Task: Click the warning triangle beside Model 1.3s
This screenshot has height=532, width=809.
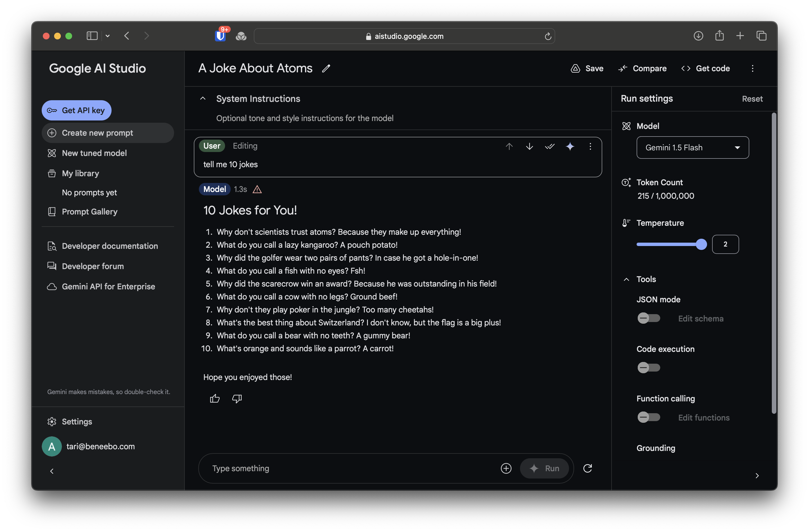Action: (257, 189)
